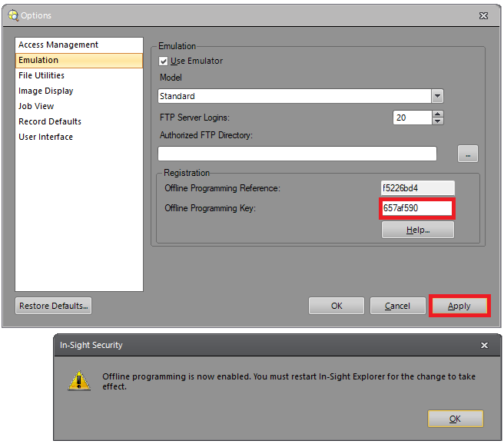
Task: Go to Job View options
Action: (x=36, y=106)
